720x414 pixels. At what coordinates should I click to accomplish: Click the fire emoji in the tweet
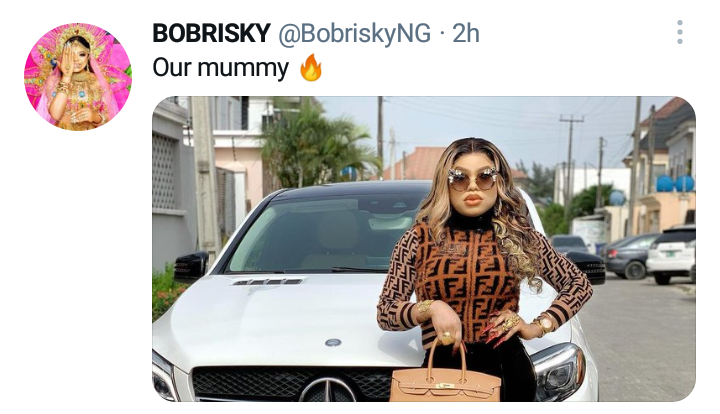(x=311, y=67)
